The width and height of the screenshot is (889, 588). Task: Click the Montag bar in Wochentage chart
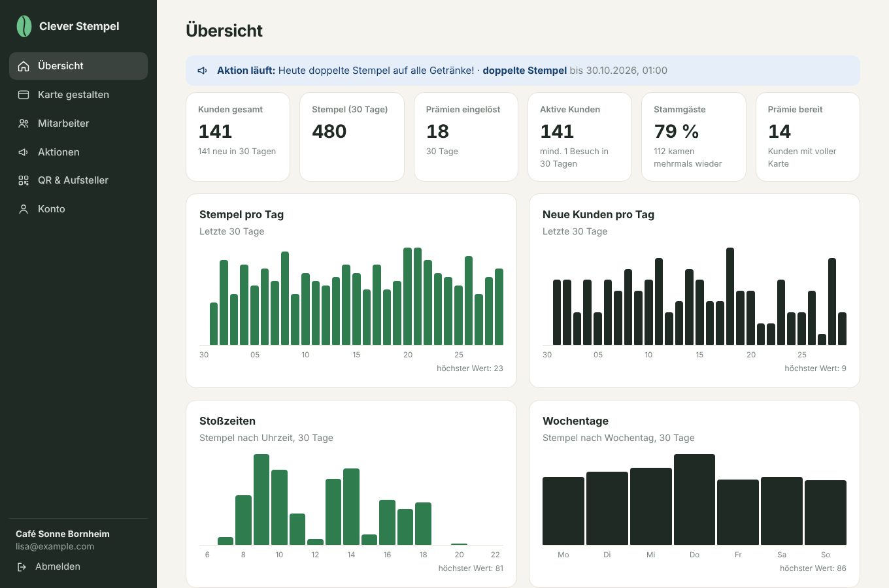point(563,511)
